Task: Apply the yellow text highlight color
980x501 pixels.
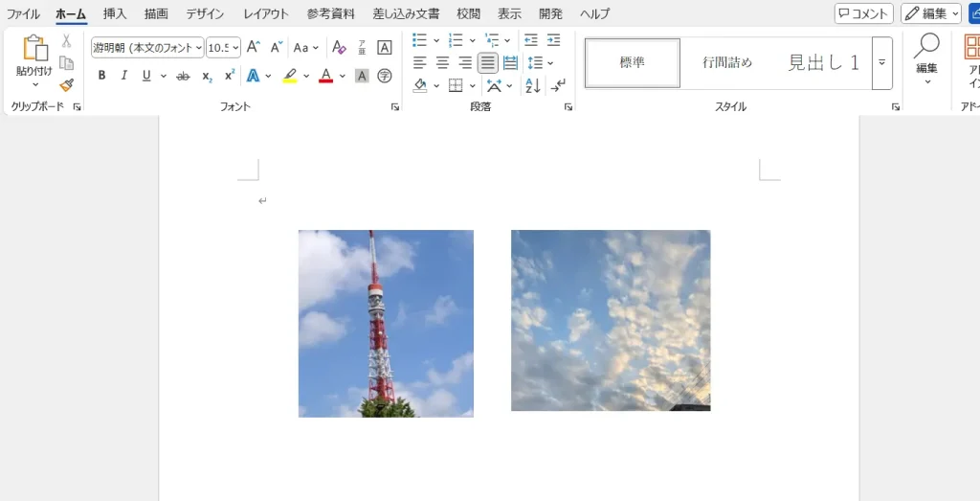Action: pyautogui.click(x=290, y=76)
